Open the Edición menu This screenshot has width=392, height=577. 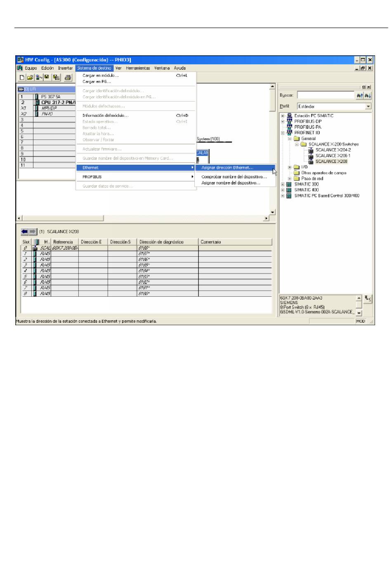[x=47, y=68]
